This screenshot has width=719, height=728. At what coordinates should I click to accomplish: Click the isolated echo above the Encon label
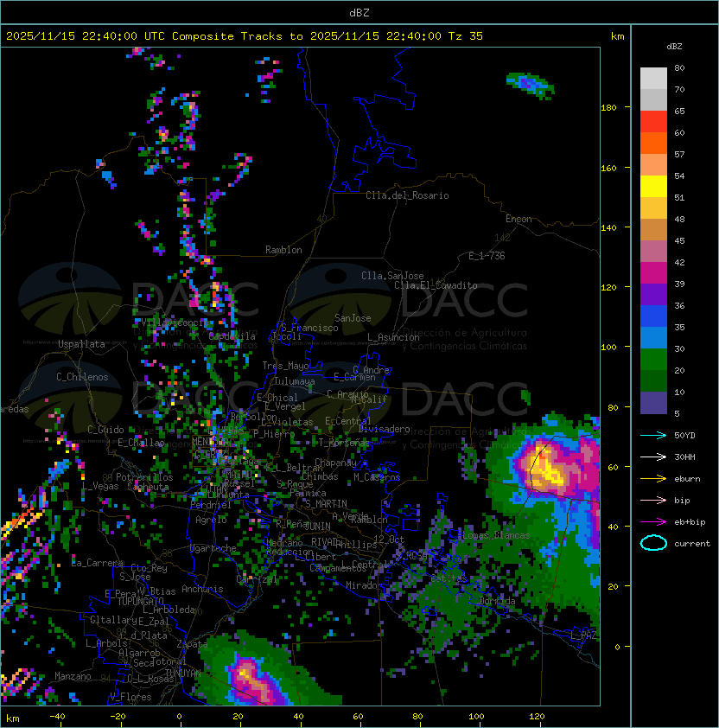[x=530, y=85]
